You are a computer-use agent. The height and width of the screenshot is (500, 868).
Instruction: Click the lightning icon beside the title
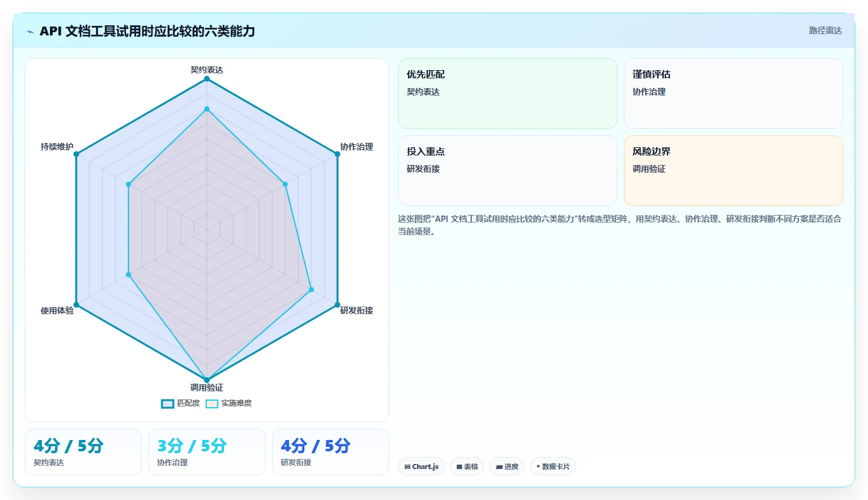click(30, 32)
